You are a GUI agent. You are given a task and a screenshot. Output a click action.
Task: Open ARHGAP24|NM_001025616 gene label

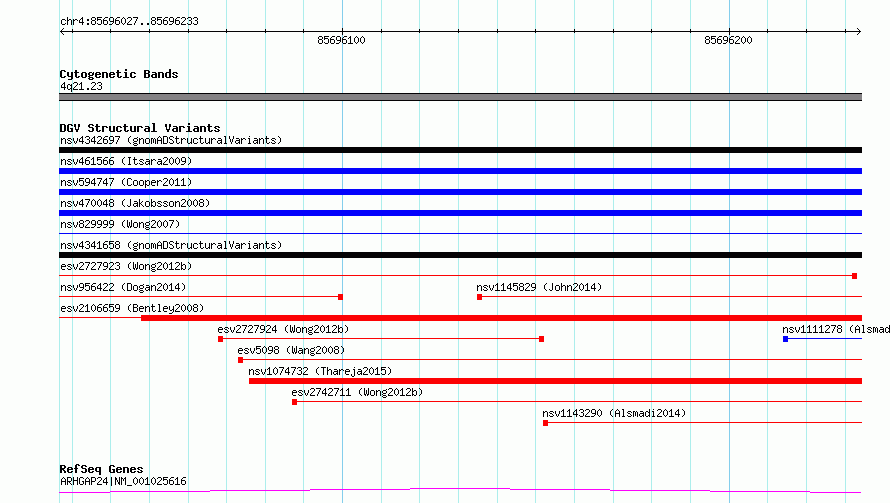coord(123,481)
